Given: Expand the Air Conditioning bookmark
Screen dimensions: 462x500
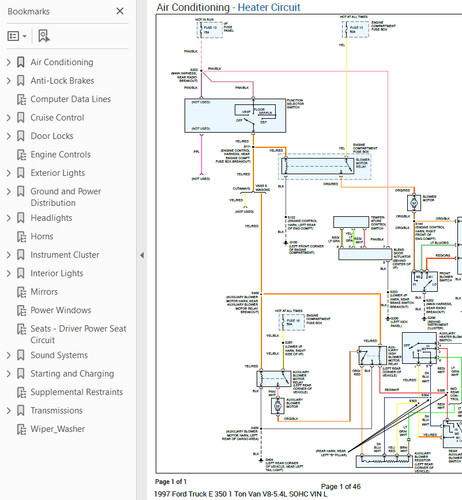Looking at the screenshot, I should [9, 62].
